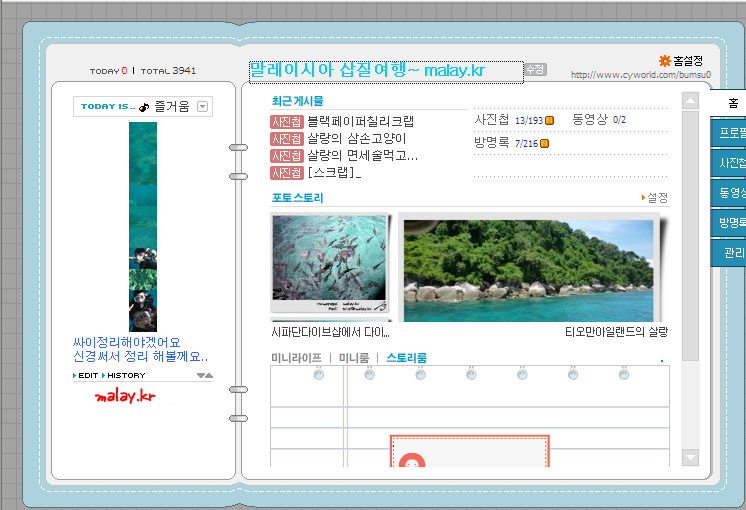Click the new-item badge beside 방명록 7/216

click(x=544, y=143)
